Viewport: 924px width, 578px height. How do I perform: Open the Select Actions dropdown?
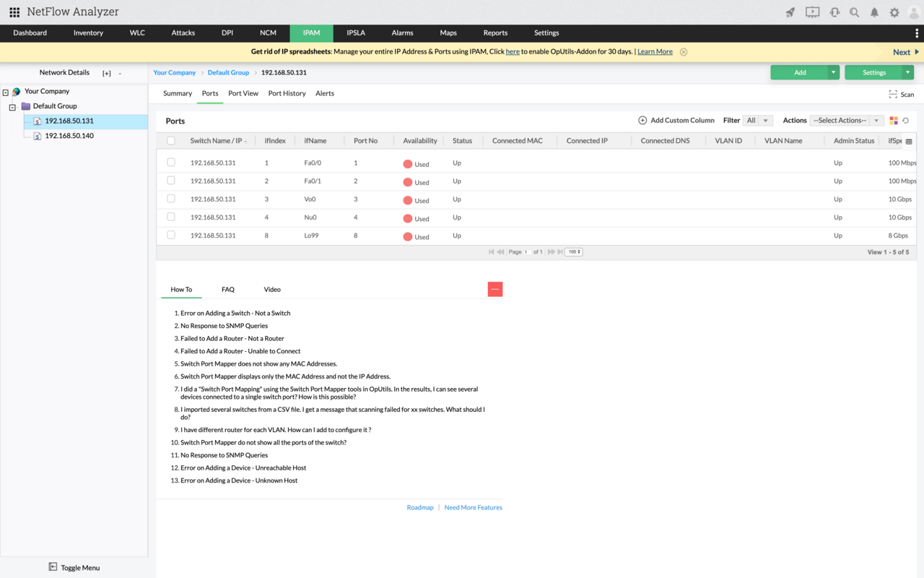(846, 121)
